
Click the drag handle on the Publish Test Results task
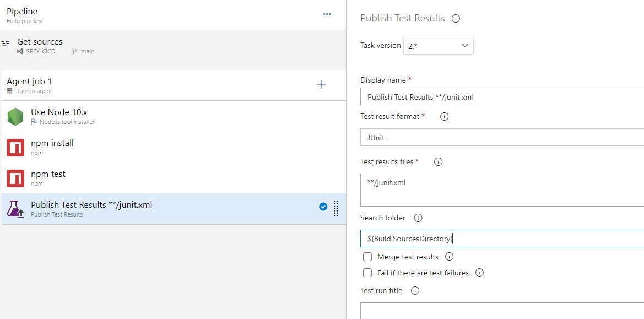336,208
